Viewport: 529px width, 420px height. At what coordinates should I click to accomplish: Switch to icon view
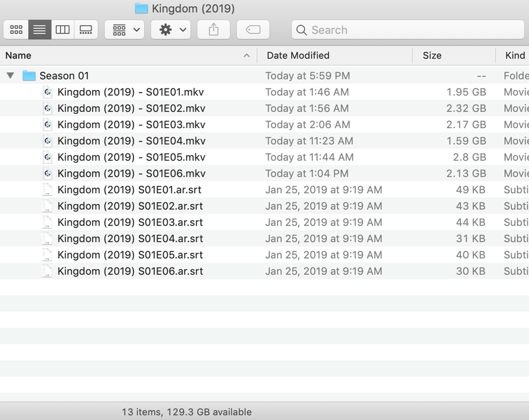click(16, 29)
